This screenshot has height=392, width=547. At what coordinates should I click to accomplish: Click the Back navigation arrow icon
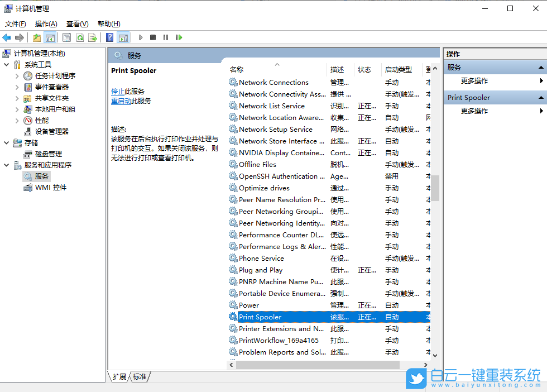7,37
